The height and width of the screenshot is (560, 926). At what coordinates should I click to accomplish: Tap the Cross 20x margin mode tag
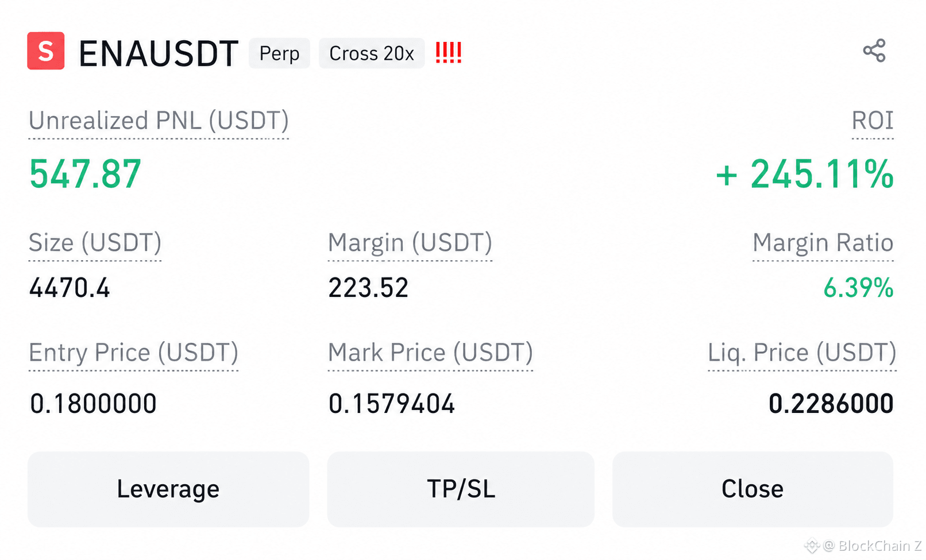372,53
